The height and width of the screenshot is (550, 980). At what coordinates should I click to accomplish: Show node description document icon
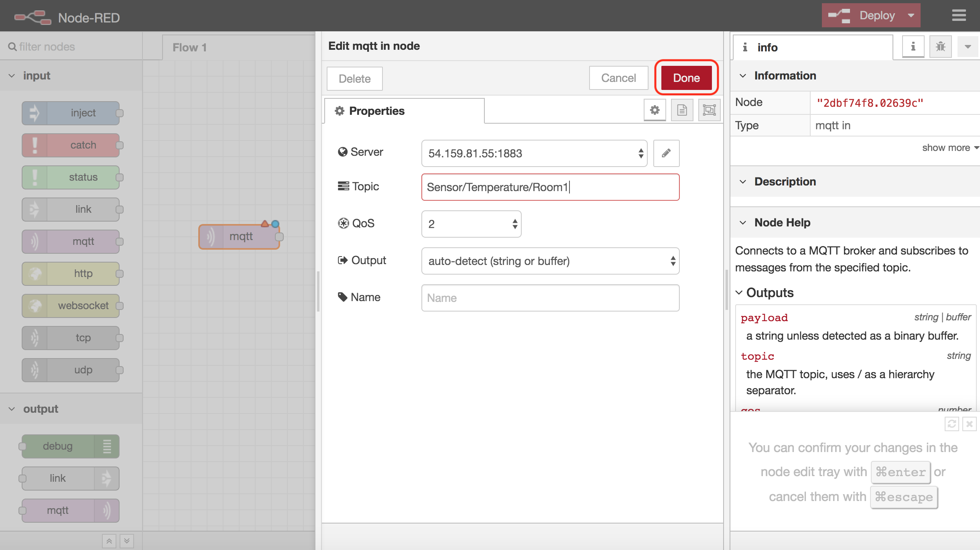(x=682, y=110)
